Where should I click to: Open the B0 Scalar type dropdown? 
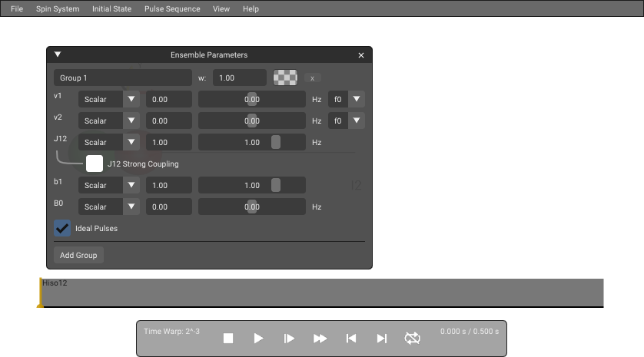(x=109, y=207)
